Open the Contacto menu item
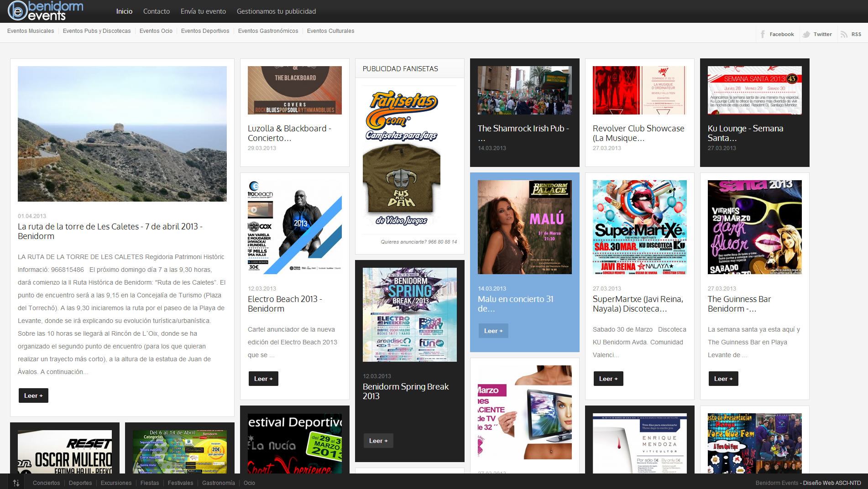 pyautogui.click(x=156, y=11)
